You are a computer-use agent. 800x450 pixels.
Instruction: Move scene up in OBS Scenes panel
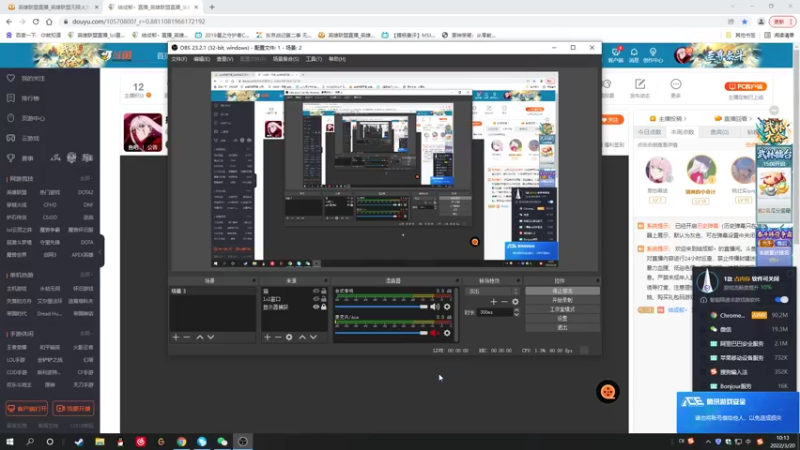point(200,337)
